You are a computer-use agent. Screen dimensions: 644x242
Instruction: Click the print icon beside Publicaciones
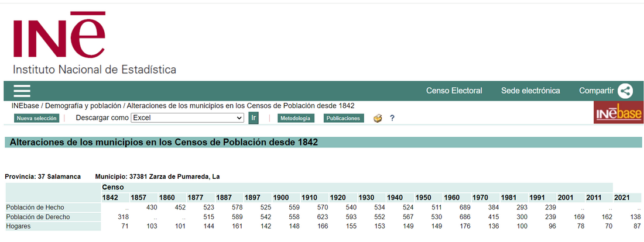(x=378, y=118)
